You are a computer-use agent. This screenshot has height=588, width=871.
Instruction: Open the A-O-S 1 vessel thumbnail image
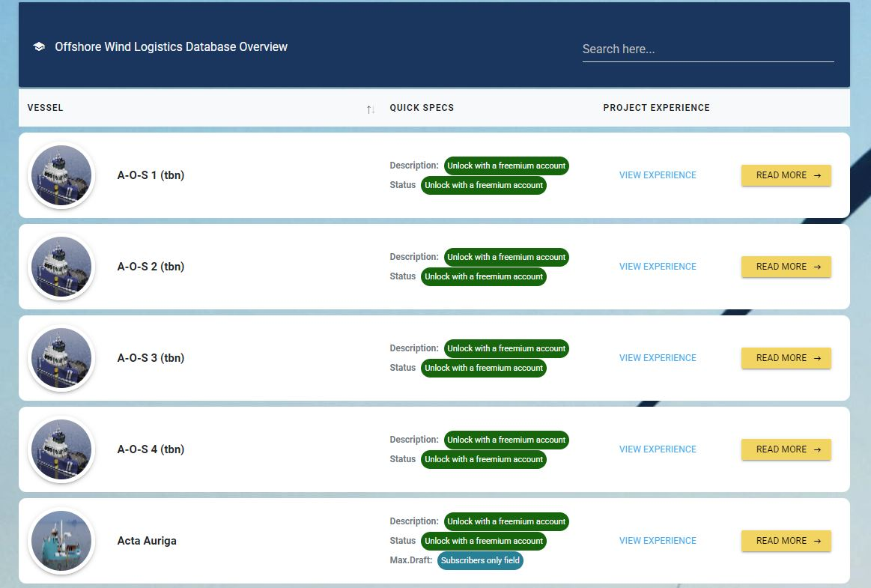click(x=61, y=175)
